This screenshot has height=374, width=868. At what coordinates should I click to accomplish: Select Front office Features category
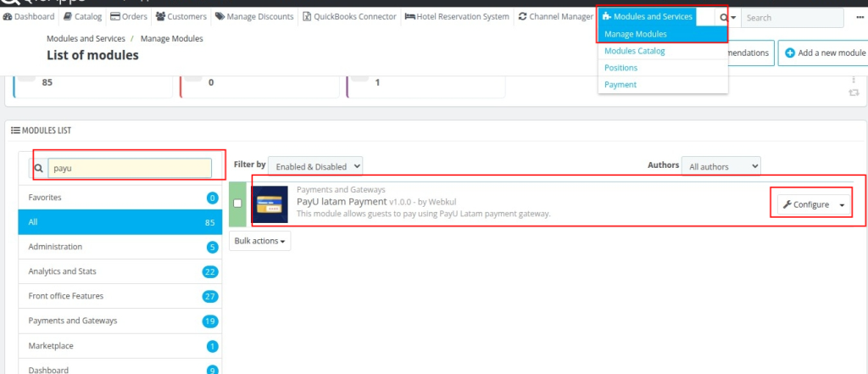pos(120,296)
